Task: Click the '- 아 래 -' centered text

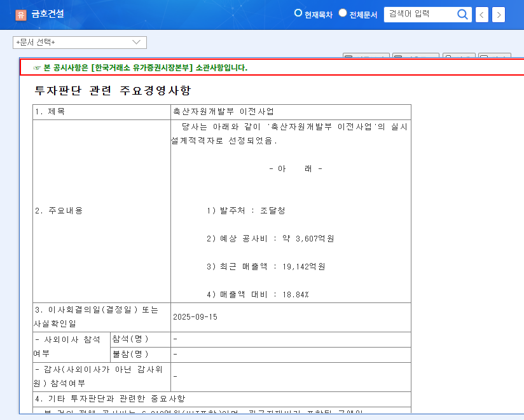Action: (296, 169)
